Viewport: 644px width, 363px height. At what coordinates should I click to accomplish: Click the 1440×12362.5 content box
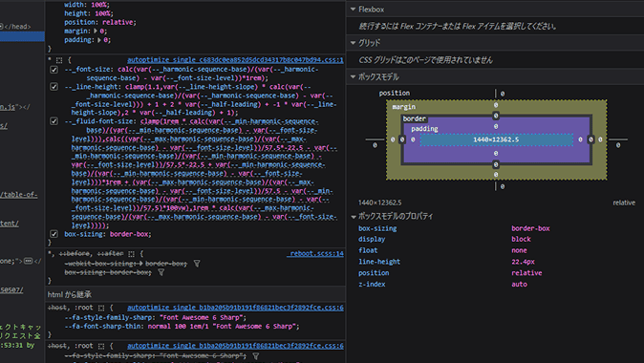point(496,139)
